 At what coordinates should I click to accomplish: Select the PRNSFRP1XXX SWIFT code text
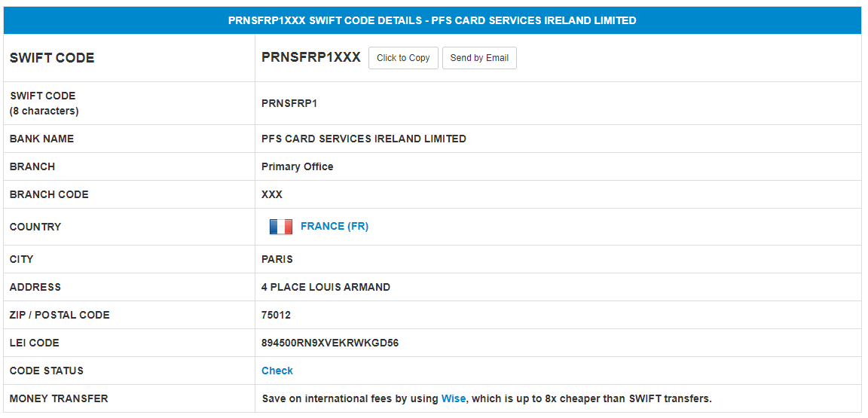pyautogui.click(x=311, y=57)
